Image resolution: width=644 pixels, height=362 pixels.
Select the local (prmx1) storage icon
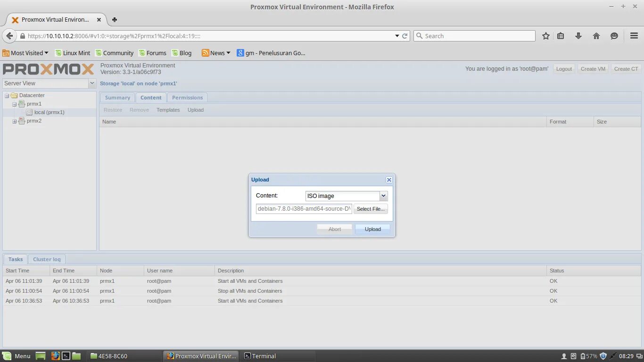click(29, 112)
